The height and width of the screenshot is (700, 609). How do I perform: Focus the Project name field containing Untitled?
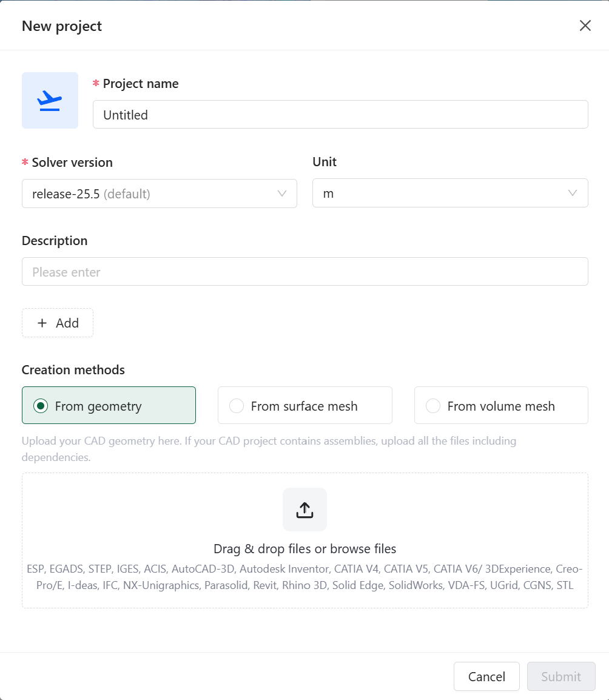(340, 115)
